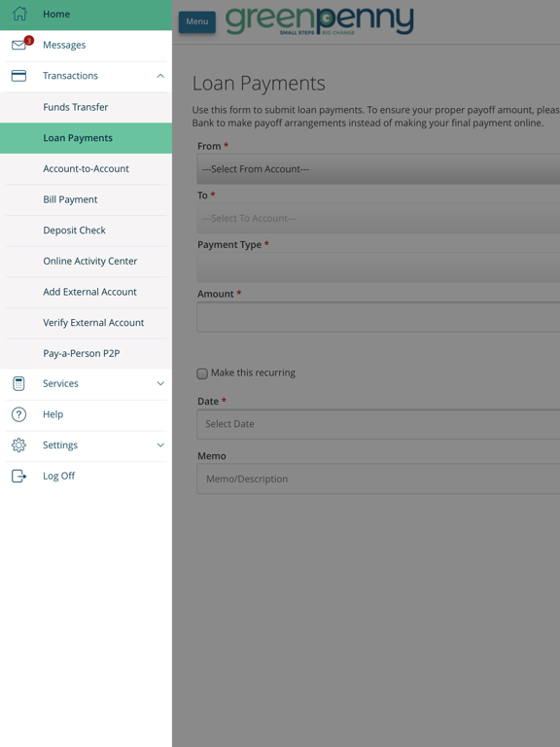This screenshot has width=560, height=747.
Task: Click the Amount input field
Action: tap(378, 317)
